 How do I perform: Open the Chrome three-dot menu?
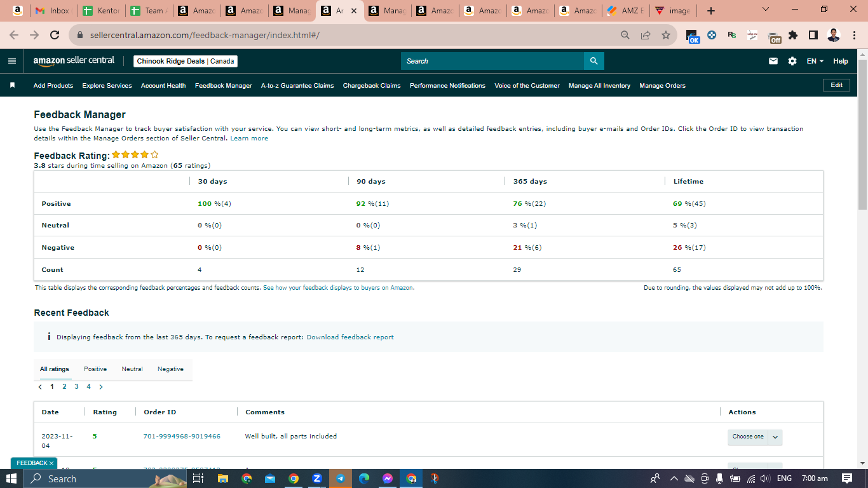[x=854, y=35]
